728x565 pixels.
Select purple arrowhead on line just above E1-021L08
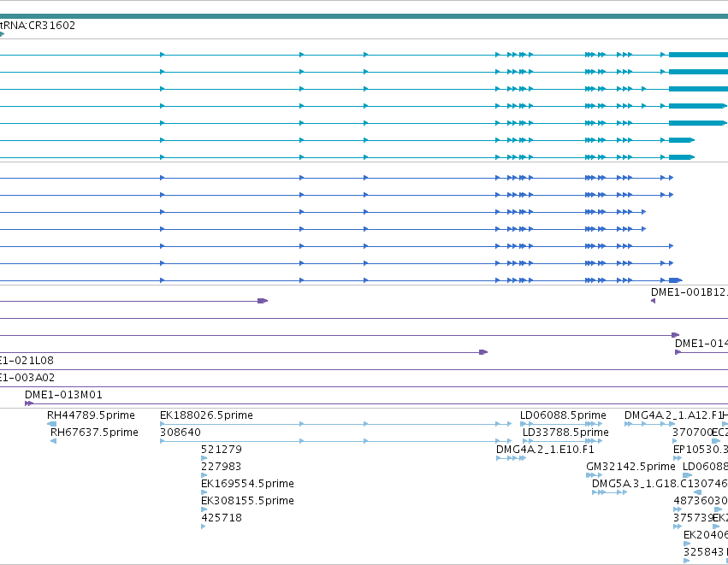click(x=483, y=352)
